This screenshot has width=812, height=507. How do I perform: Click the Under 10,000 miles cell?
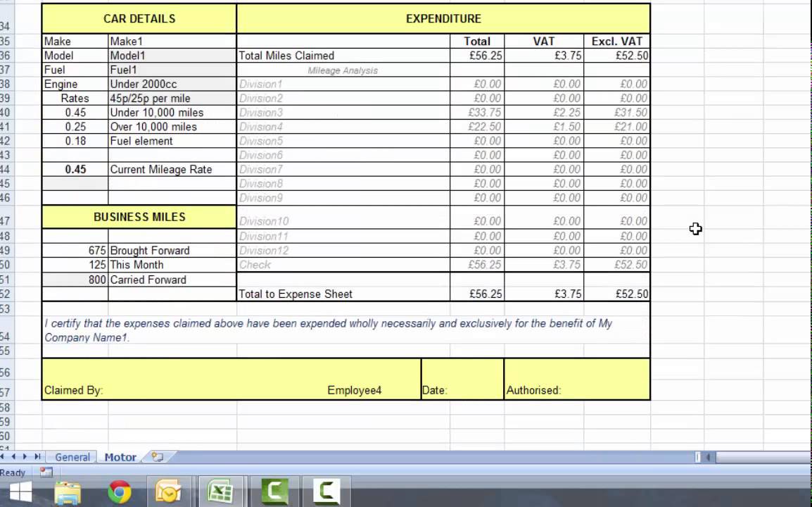[x=172, y=113]
